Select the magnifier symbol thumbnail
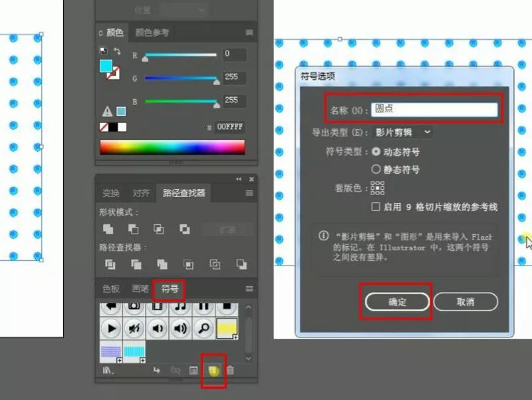 pyautogui.click(x=205, y=327)
